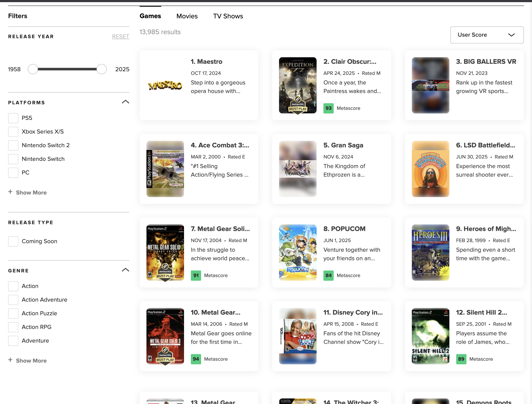Image resolution: width=532 pixels, height=404 pixels.
Task: Open the 15. Demons Roots title
Action: pyautogui.click(x=484, y=402)
